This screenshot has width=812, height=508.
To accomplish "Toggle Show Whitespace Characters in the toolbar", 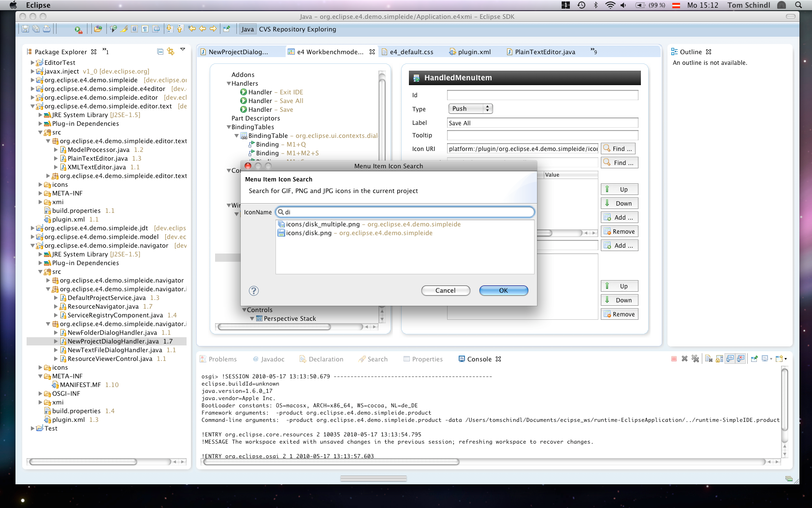I will pos(145,29).
